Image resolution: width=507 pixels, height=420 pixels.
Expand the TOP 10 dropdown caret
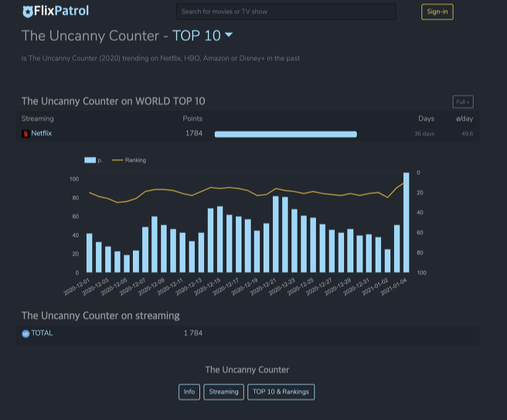coord(228,35)
